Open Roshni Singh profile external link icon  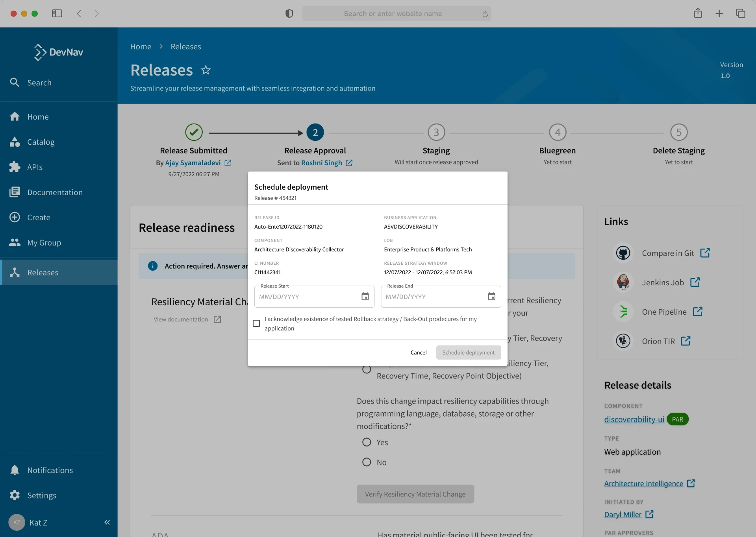[x=349, y=163]
